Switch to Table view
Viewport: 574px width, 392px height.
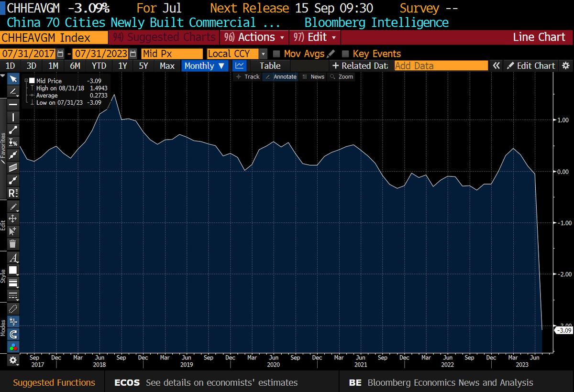click(270, 66)
